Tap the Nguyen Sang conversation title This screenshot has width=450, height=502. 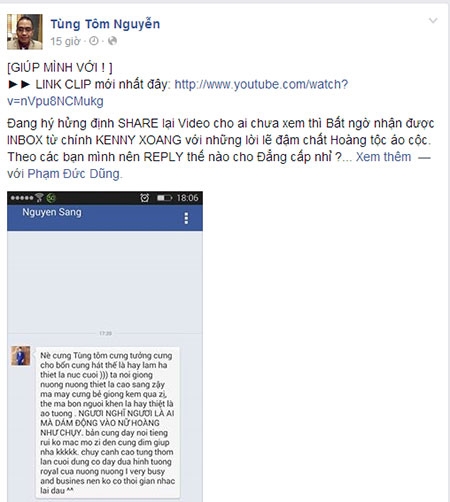pos(52,212)
